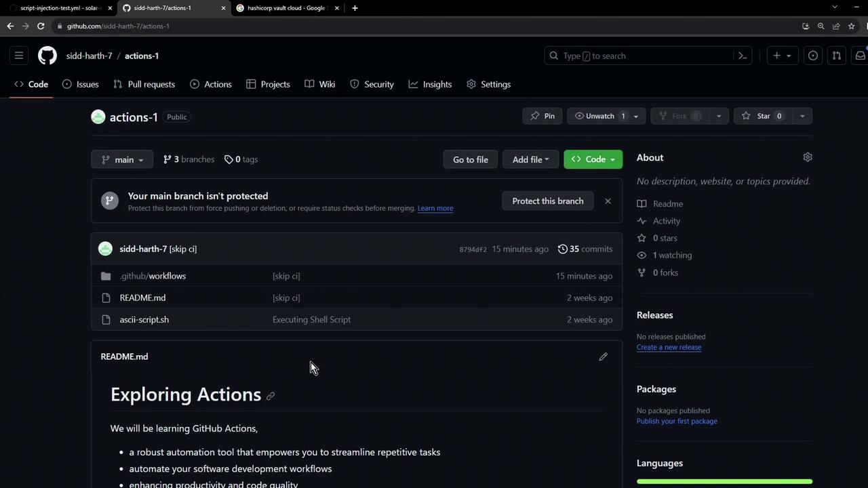This screenshot has height=488, width=868.
Task: Expand the Add file dropdown
Action: [530, 159]
